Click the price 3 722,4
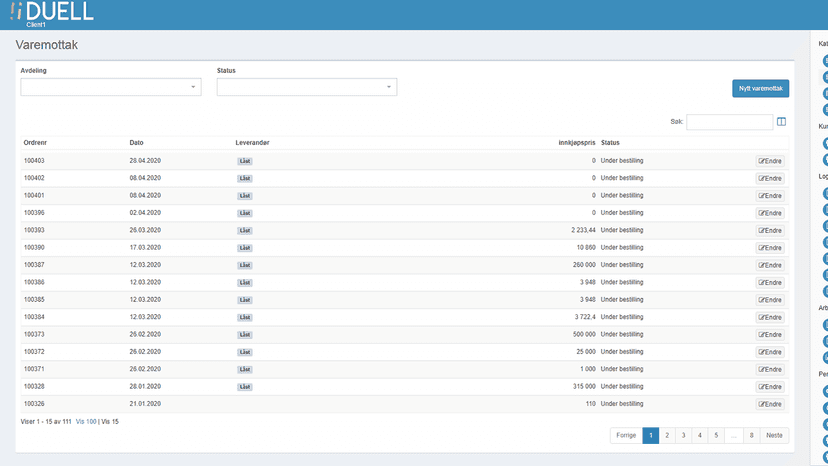This screenshot has height=466, width=828. [x=585, y=317]
